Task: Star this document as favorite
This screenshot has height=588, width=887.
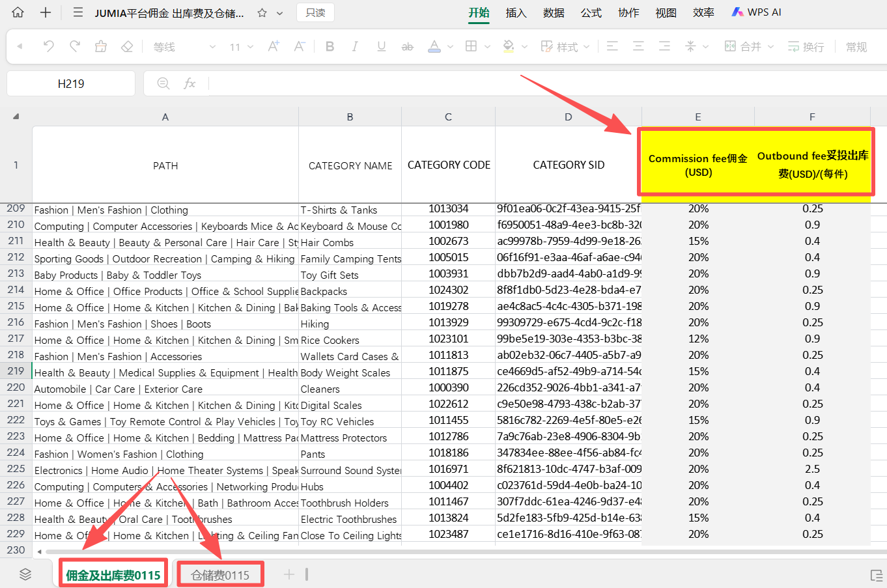Action: [x=262, y=13]
